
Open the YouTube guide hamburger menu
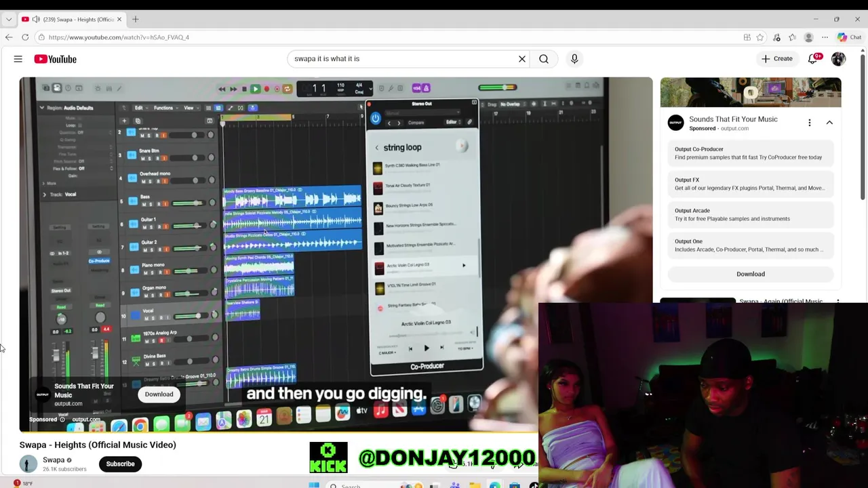click(18, 59)
